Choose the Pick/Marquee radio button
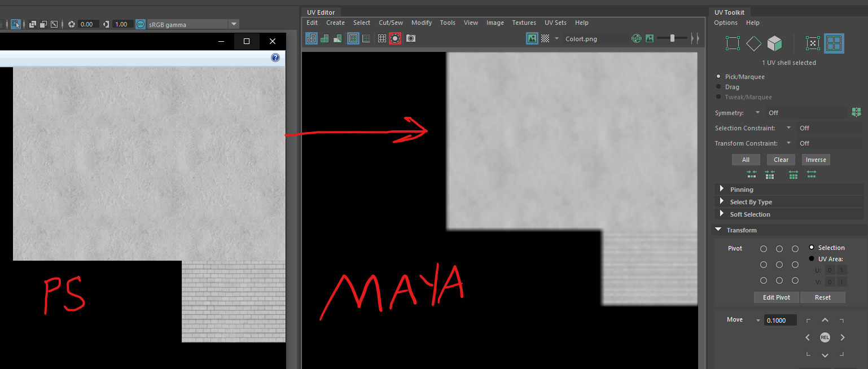Viewport: 868px width, 369px height. 718,76
